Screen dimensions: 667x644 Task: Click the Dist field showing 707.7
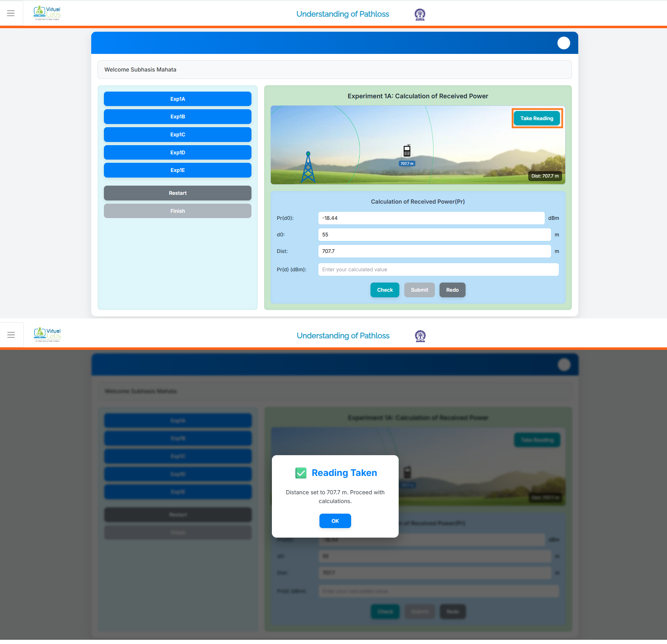tap(434, 251)
